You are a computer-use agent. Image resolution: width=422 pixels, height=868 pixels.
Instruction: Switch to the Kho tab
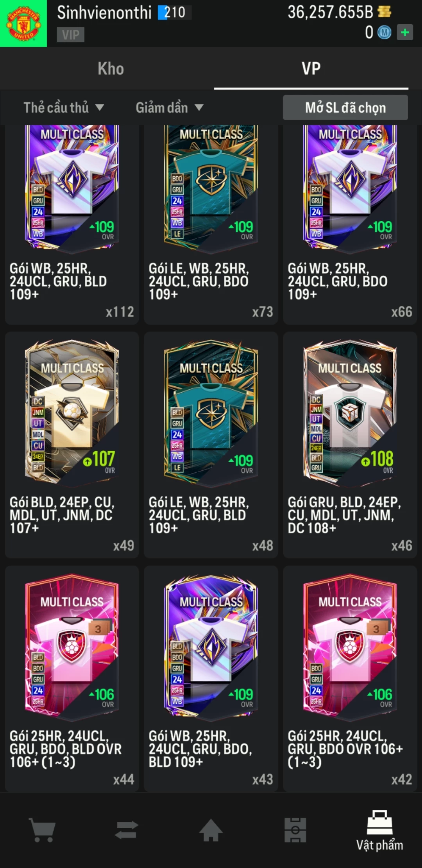[111, 69]
